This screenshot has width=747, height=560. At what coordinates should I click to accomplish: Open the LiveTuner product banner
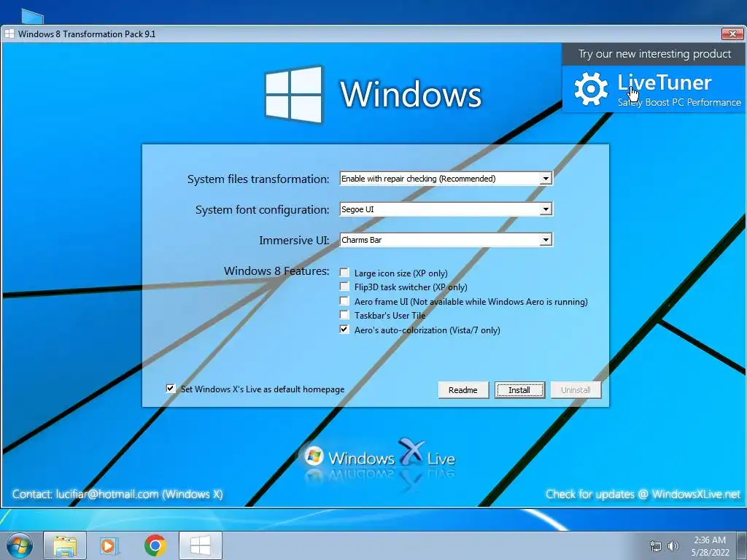654,89
